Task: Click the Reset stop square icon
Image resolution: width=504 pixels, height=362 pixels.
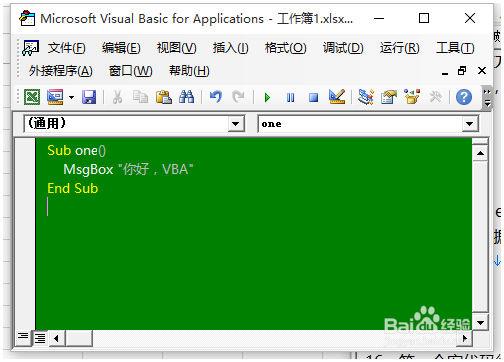Action: [313, 98]
